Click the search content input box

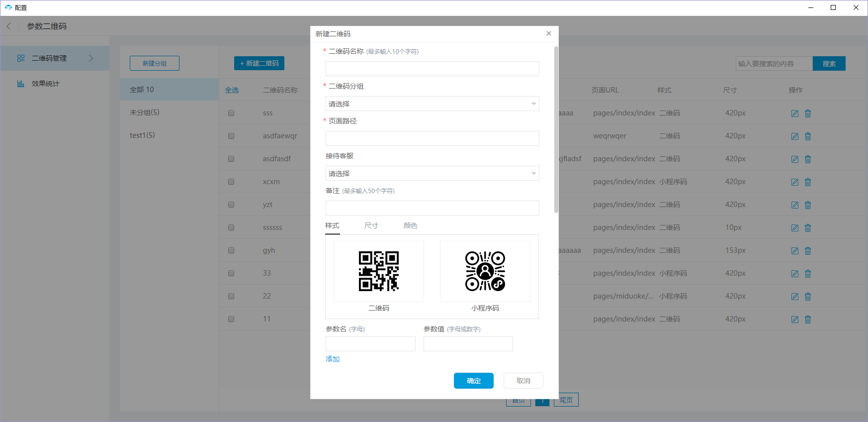(775, 63)
